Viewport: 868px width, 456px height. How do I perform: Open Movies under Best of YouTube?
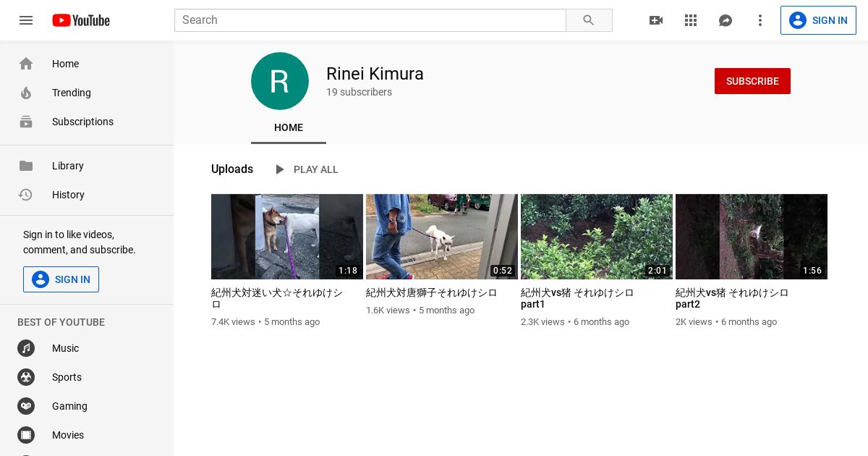tap(87, 435)
